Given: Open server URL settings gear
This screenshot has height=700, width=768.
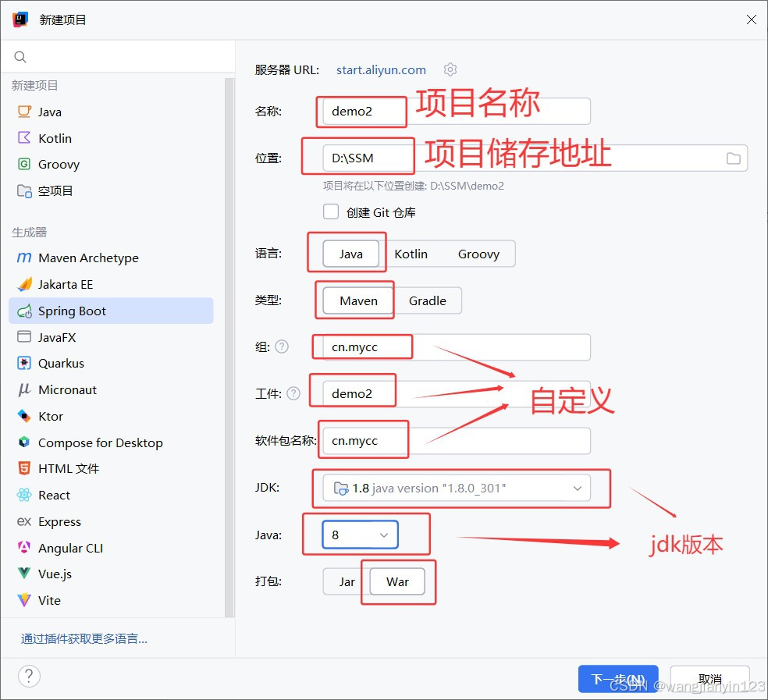Looking at the screenshot, I should (x=450, y=69).
